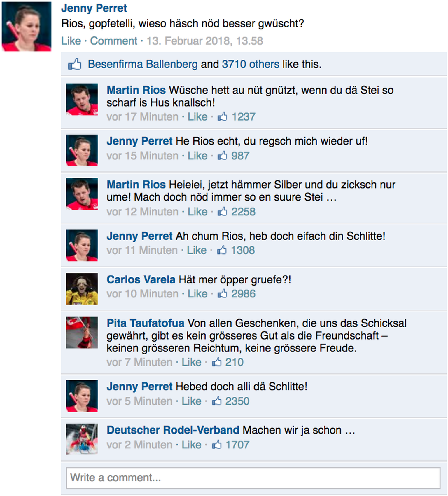Show the 3710 others who liked
The height and width of the screenshot is (496, 448).
[x=251, y=64]
